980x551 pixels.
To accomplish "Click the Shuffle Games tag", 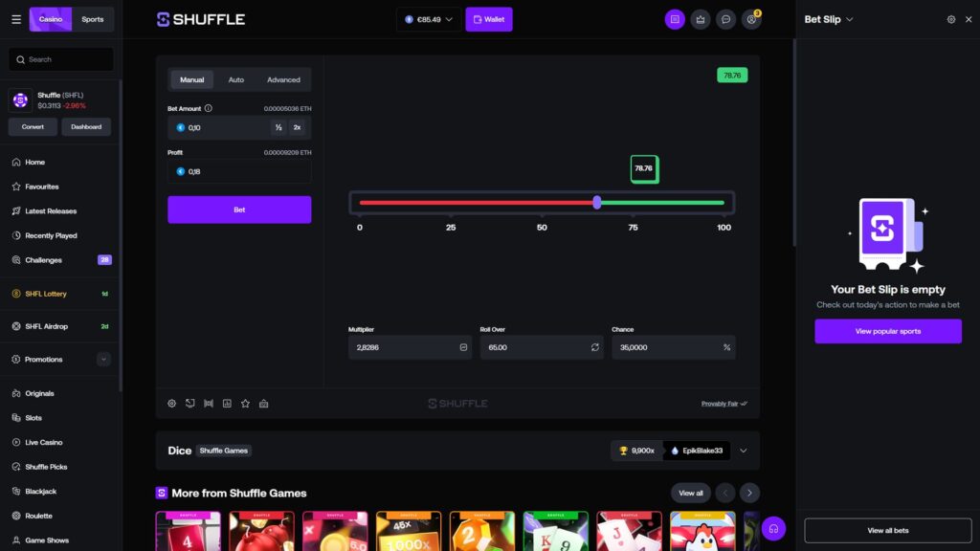I will tap(224, 451).
